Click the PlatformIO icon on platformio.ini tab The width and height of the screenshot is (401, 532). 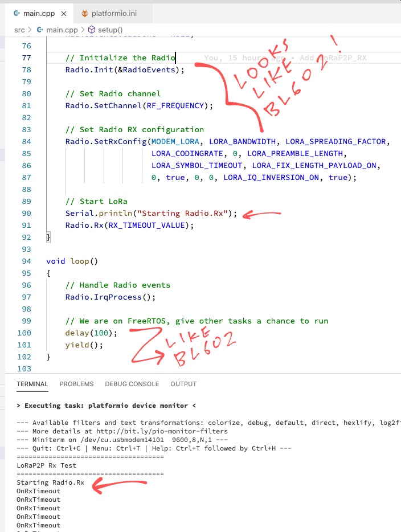click(85, 13)
